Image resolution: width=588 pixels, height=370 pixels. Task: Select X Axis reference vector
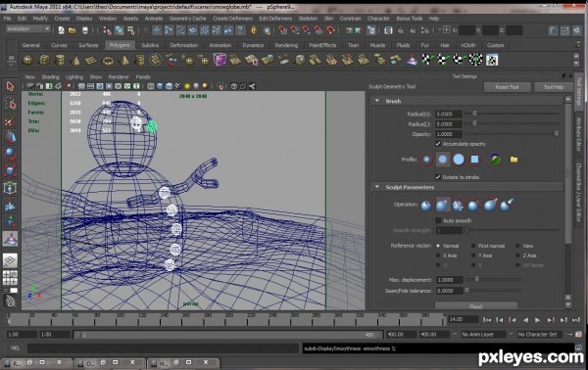[438, 255]
